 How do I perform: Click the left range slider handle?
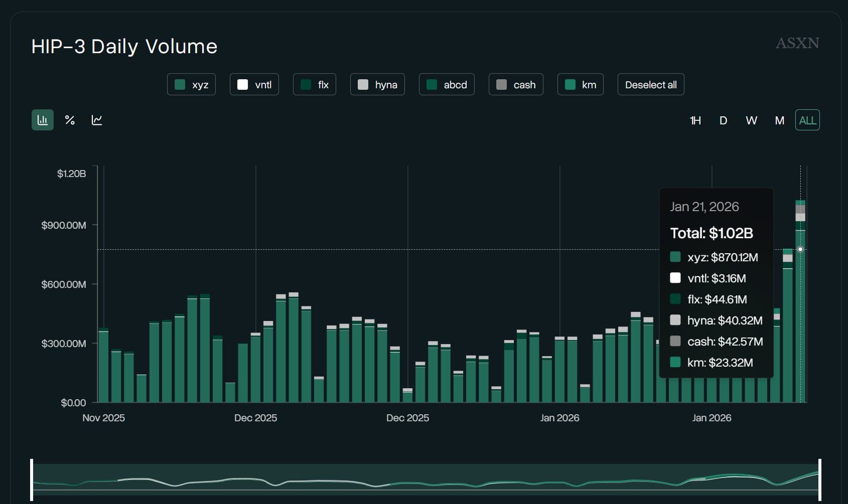32,479
